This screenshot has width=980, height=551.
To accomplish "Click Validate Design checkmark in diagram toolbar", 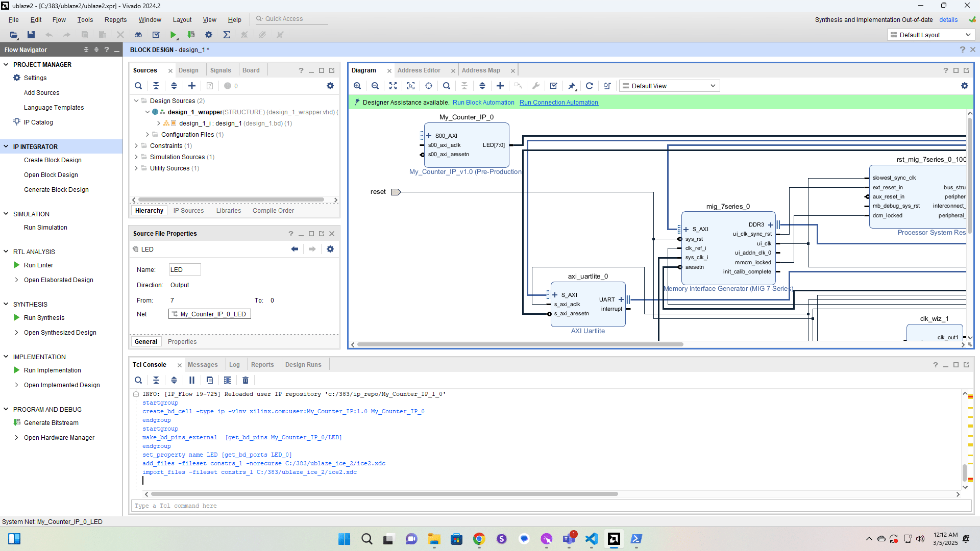I will coord(554,86).
